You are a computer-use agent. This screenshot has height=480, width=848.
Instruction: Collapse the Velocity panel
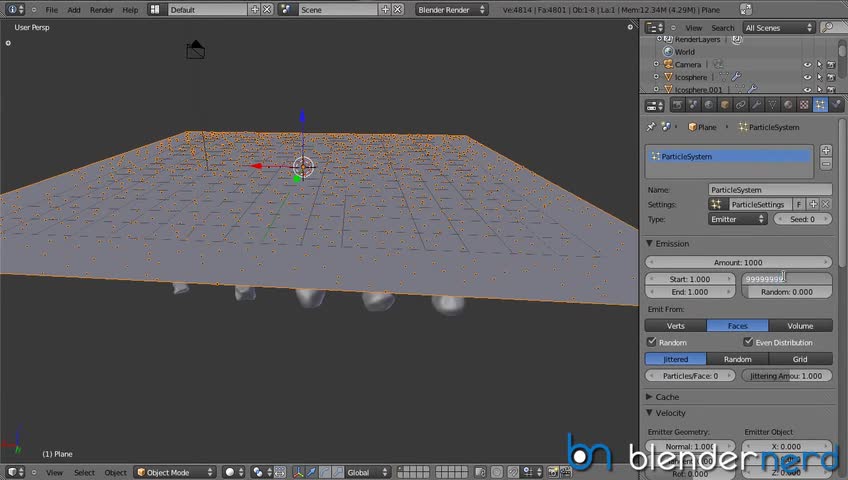pyautogui.click(x=650, y=413)
